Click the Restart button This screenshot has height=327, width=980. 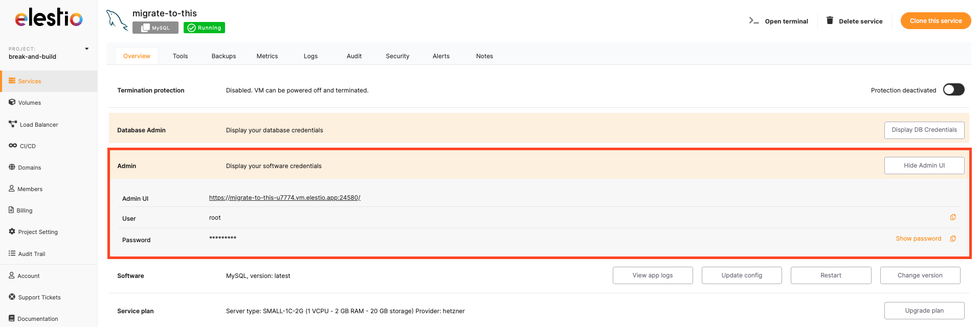click(831, 275)
